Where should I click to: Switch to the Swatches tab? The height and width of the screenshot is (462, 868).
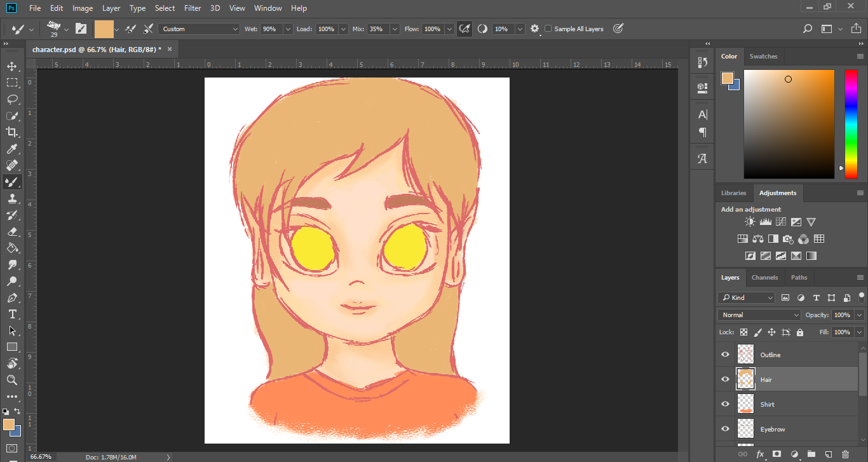pos(763,56)
